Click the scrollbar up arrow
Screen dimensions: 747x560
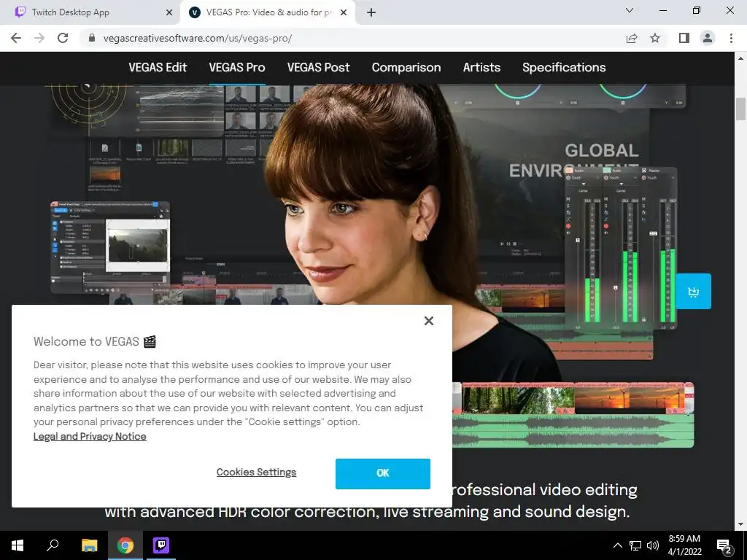(x=740, y=58)
